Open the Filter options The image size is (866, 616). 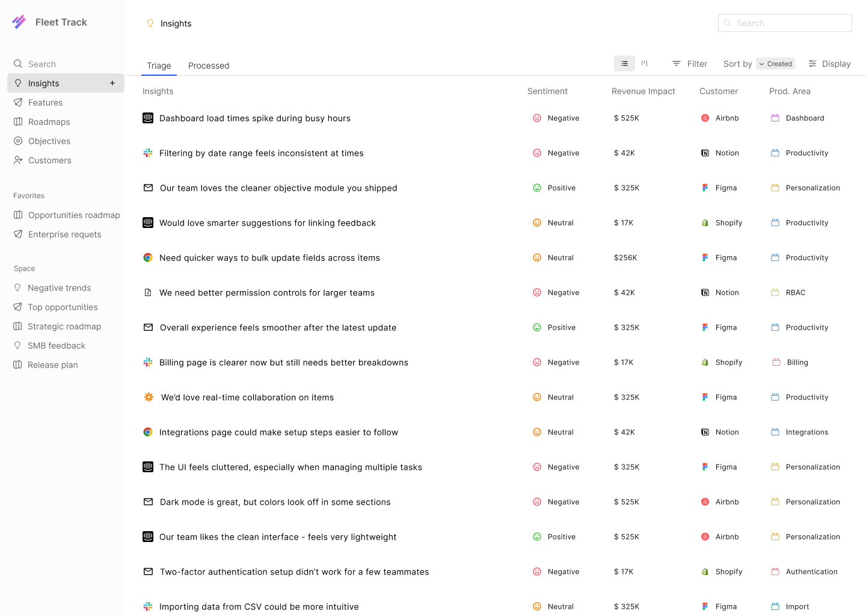click(x=689, y=64)
